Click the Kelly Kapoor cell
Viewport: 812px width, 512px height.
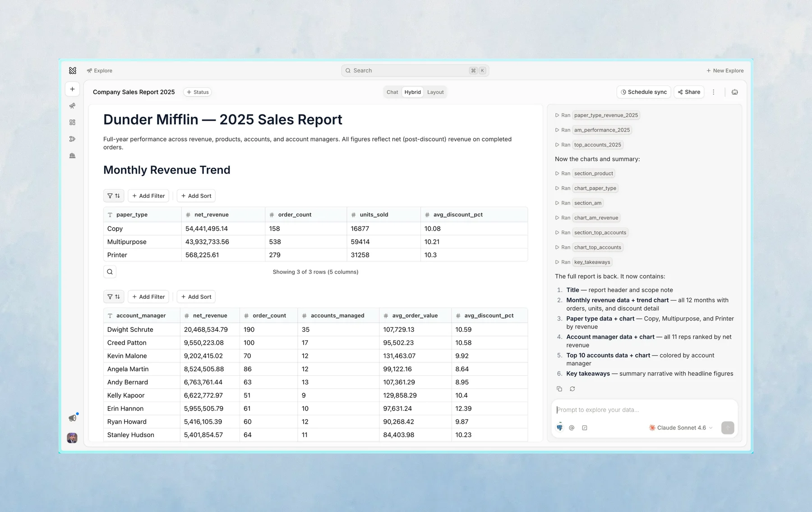142,395
